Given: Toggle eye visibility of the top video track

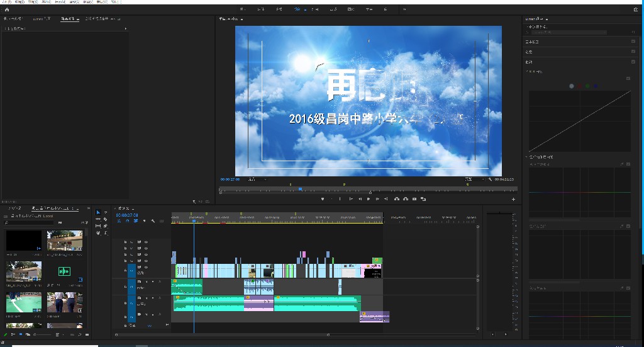Looking at the screenshot, I should point(146,242).
